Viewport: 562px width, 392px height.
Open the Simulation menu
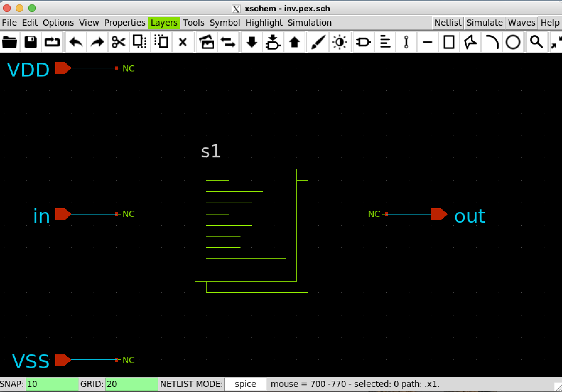[309, 22]
